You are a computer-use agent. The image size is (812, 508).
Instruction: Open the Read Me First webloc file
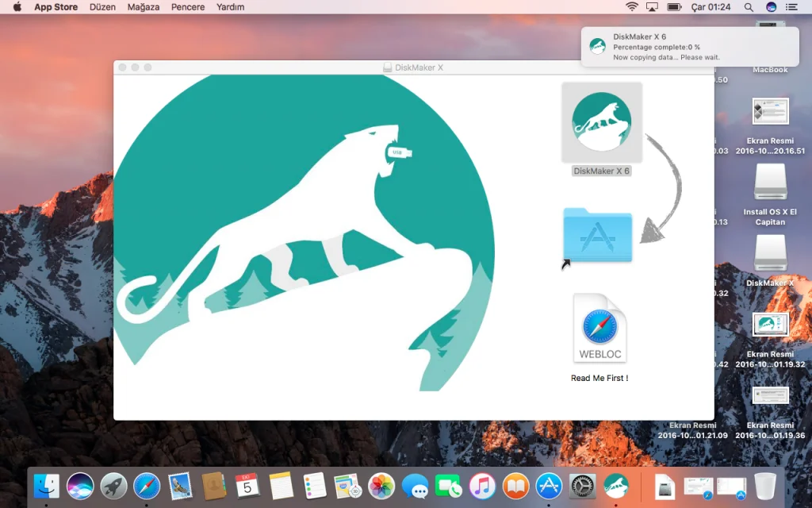(x=599, y=329)
